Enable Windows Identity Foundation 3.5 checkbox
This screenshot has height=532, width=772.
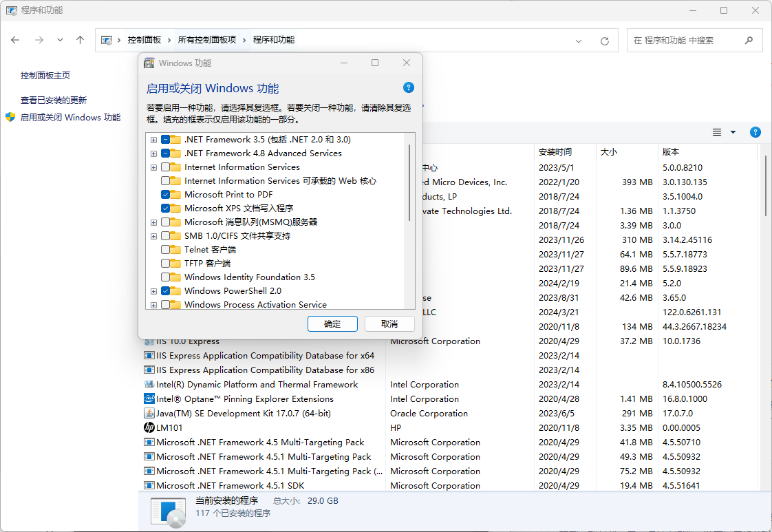tap(165, 277)
